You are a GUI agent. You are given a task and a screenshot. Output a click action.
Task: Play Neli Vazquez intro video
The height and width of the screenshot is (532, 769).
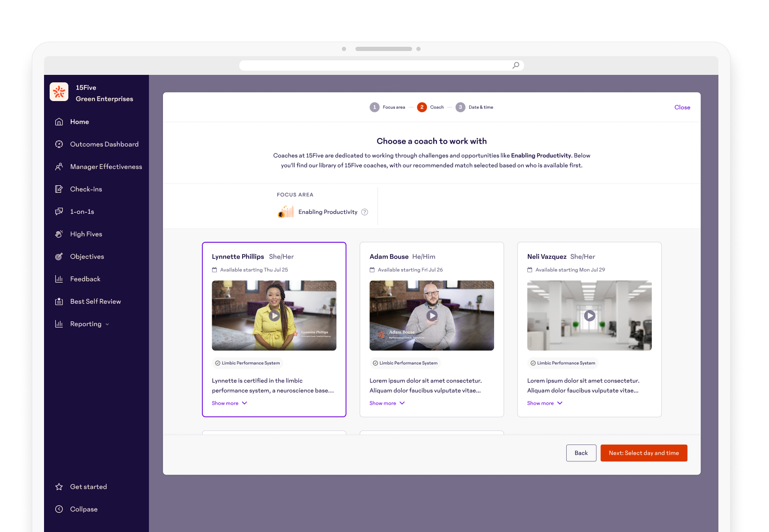590,316
